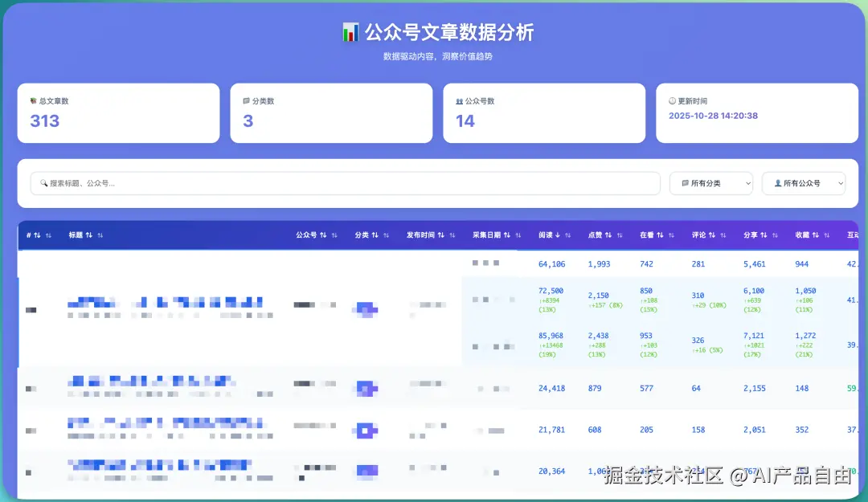Click the growth figure +8394 (13%)
Screen dimensions: 868x502
point(549,305)
